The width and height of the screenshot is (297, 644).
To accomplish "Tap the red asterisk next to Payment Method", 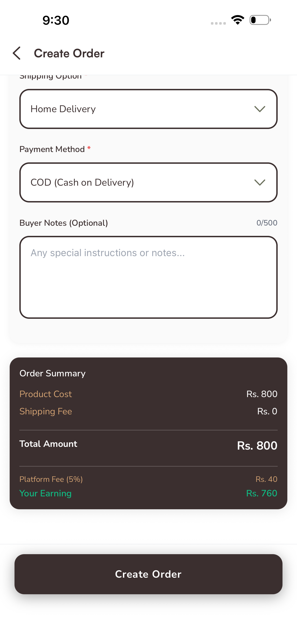I will [89, 148].
